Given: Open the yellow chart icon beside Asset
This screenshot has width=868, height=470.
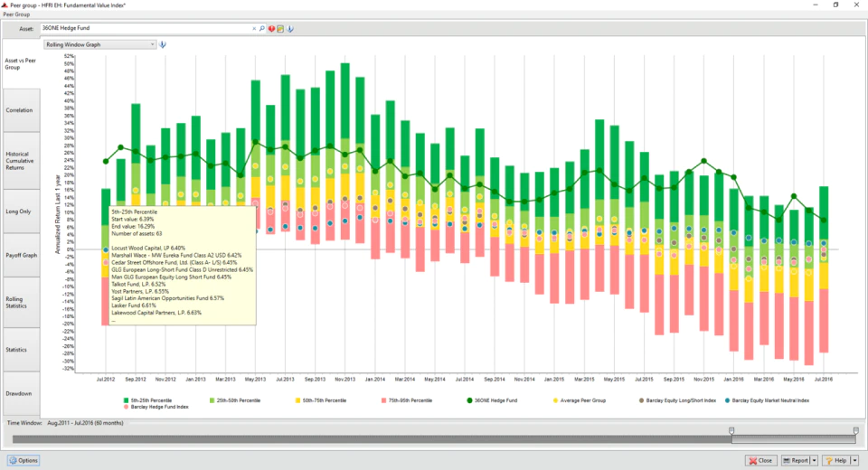Looking at the screenshot, I should [280, 29].
